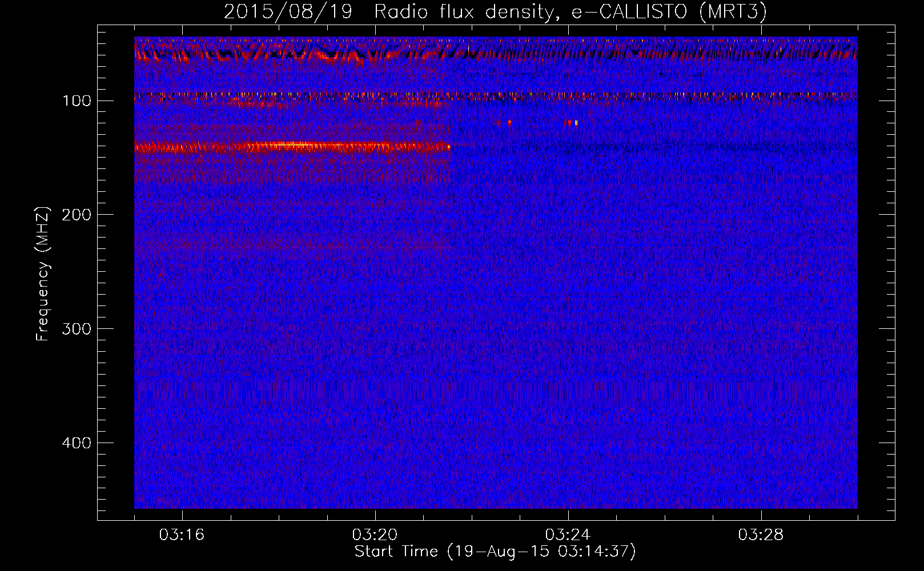
Task: Click the 'Frequency (MHZ)' axis label
Action: point(43,274)
